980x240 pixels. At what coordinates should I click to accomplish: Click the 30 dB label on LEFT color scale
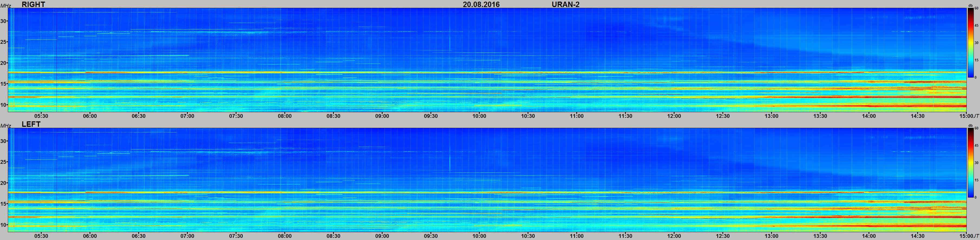click(976, 163)
